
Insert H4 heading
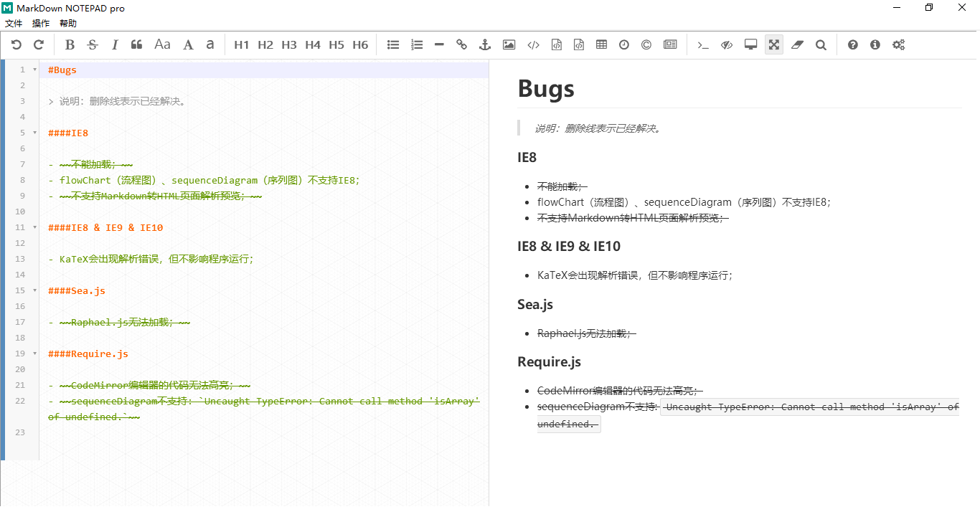[x=313, y=44]
